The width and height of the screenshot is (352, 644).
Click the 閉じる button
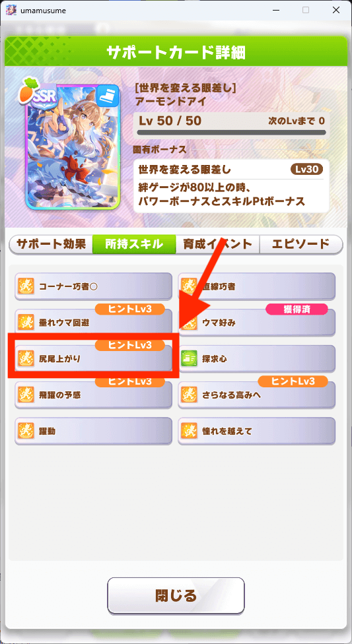tap(176, 596)
